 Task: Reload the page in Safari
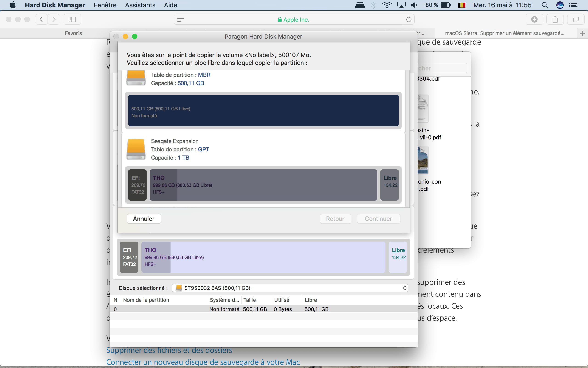409,19
